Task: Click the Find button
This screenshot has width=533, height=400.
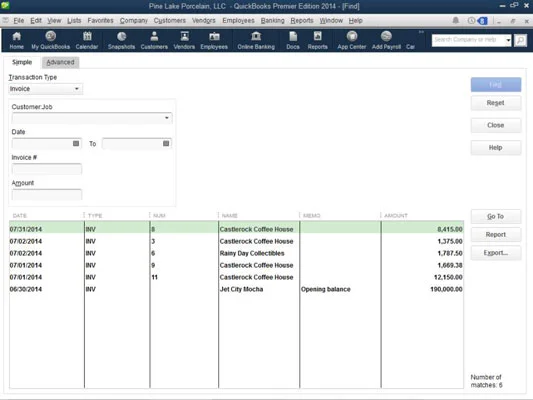Action: [496, 85]
